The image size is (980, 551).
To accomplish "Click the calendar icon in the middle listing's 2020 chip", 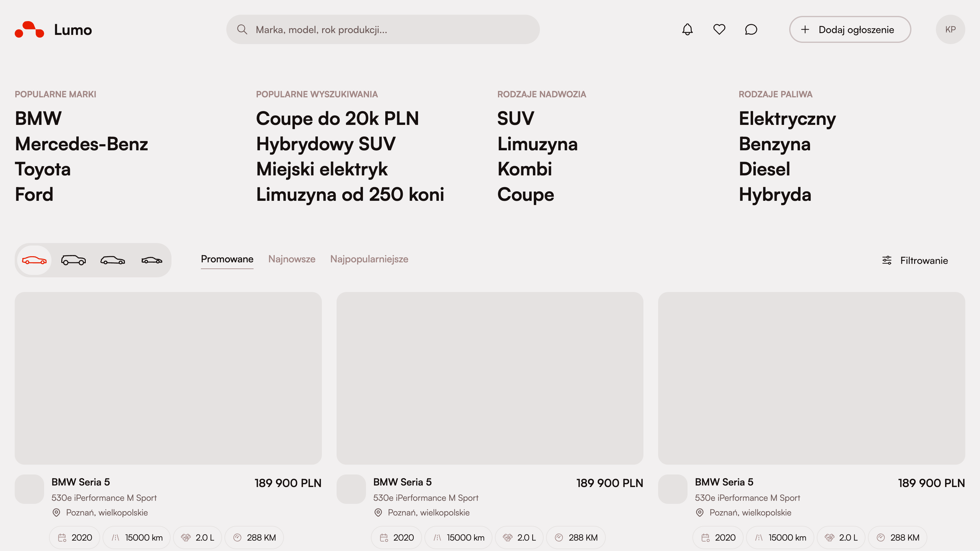I will pyautogui.click(x=384, y=538).
